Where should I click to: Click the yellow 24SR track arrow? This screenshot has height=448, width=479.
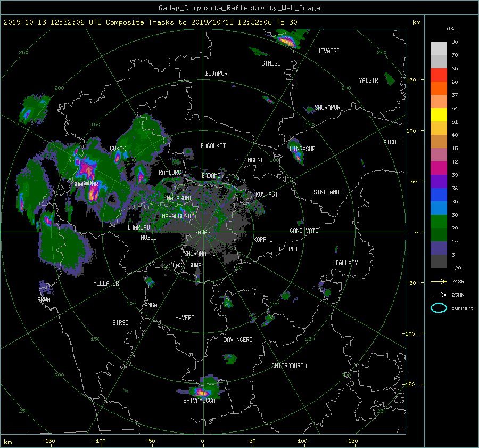click(439, 281)
